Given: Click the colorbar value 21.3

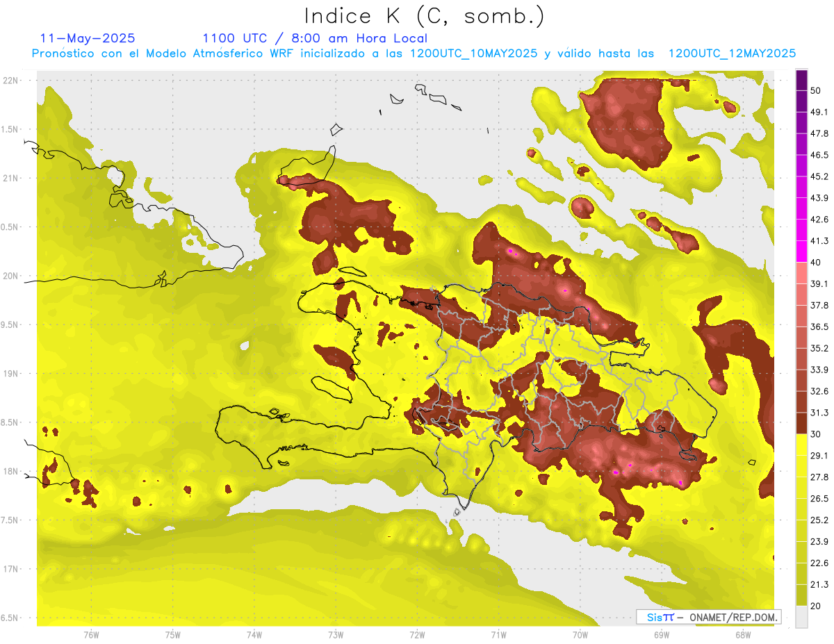Looking at the screenshot, I should pyautogui.click(x=819, y=585).
